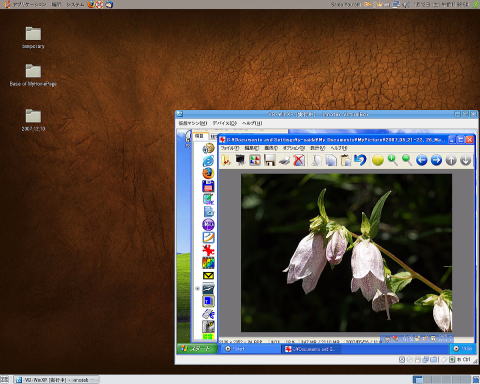Start slideshow via the toolbar screen icon
Image resolution: width=480 pixels, height=384 pixels.
240,160
